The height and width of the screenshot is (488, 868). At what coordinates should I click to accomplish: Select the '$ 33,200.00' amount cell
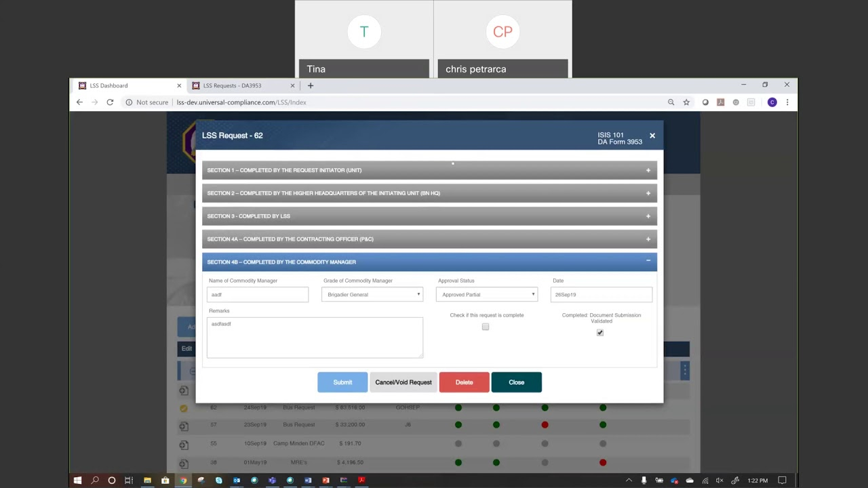350,424
